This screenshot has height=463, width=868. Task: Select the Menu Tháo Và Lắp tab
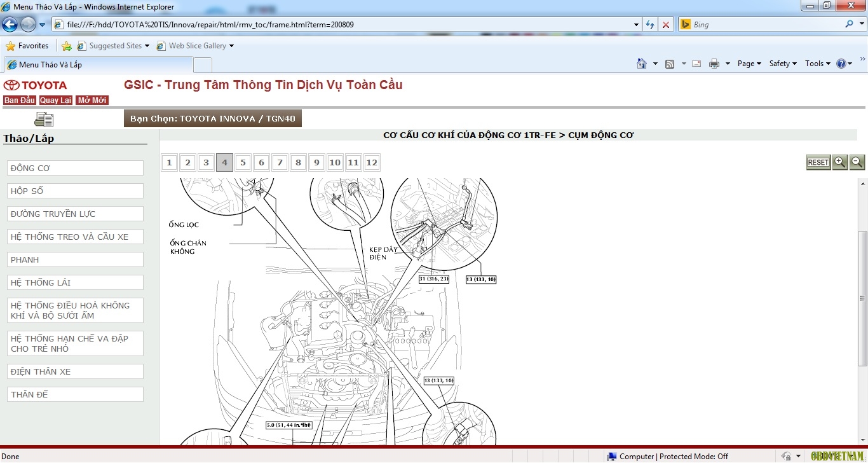tap(98, 65)
